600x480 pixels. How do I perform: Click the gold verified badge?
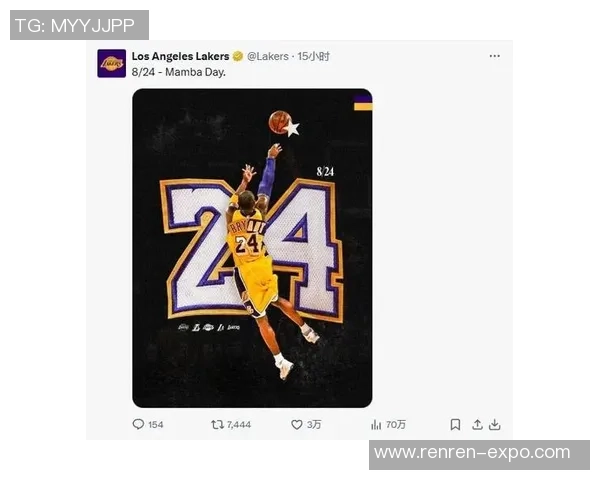point(238,56)
